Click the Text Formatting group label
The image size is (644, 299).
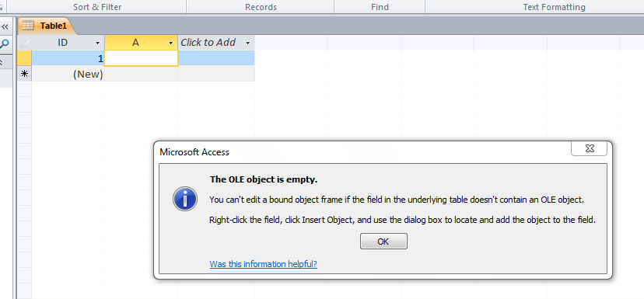[x=554, y=7]
